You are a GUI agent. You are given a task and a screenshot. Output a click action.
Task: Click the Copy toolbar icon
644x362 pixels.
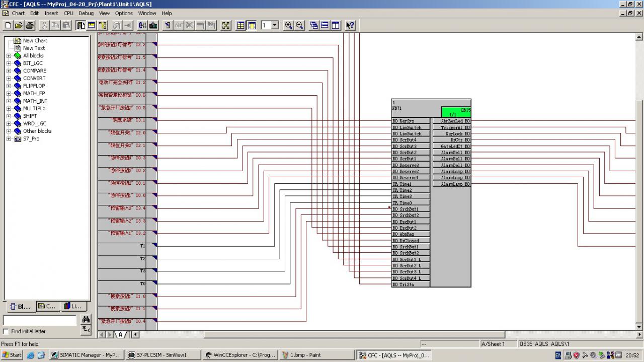(55, 25)
